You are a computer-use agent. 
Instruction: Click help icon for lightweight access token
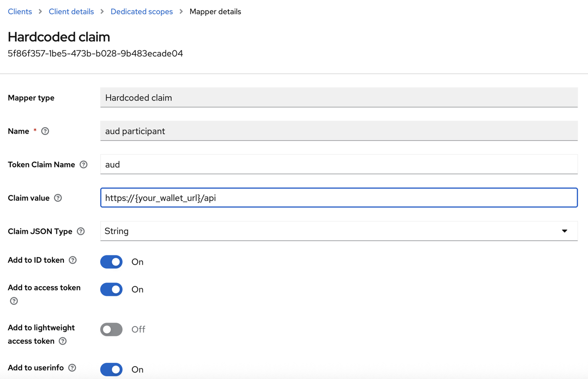[x=63, y=341]
